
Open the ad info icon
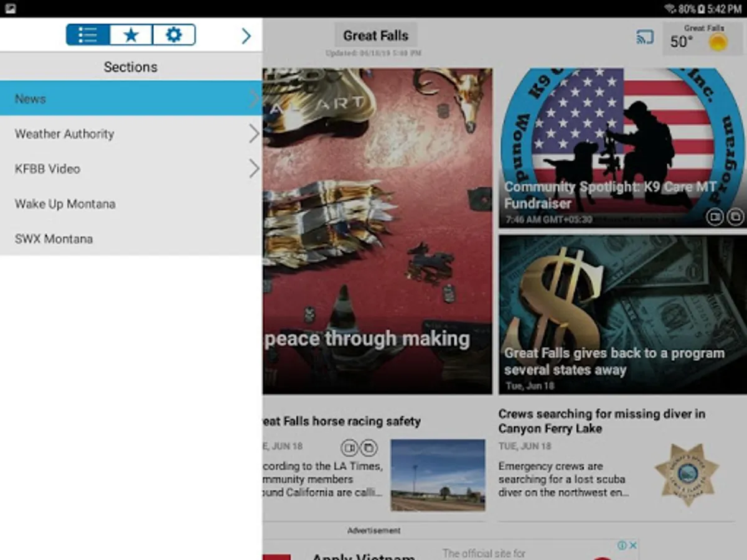point(621,545)
